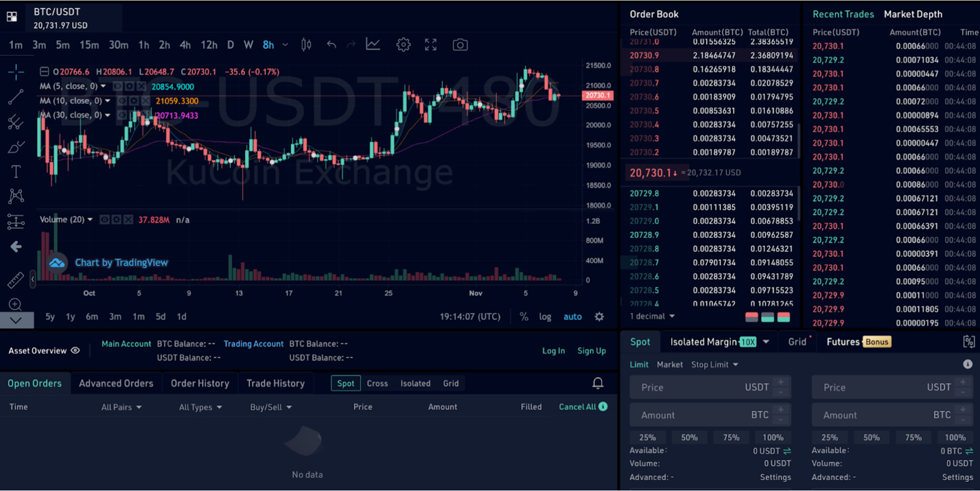This screenshot has height=491, width=980.
Task: Undo the last chart action
Action: (331, 44)
